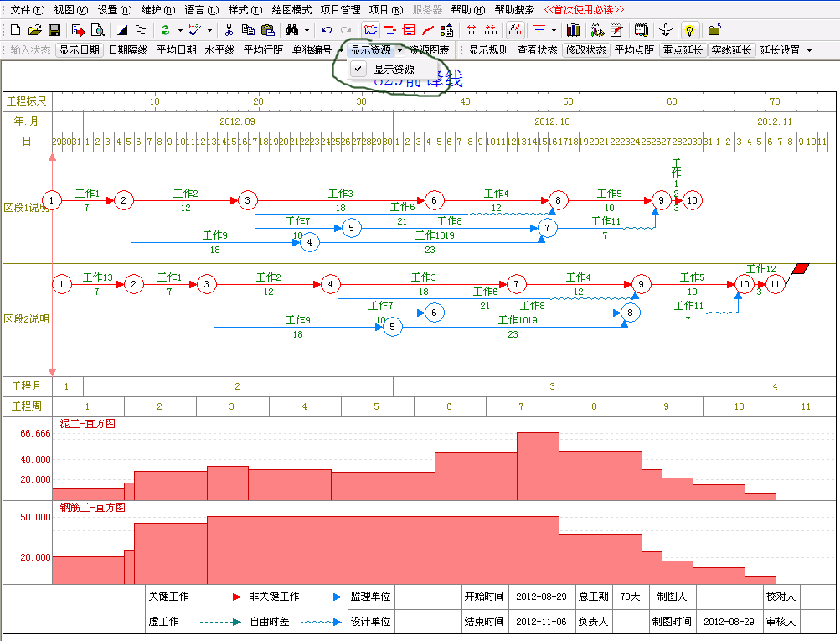Paste using the clipboard icon
The width and height of the screenshot is (840, 641).
[267, 30]
